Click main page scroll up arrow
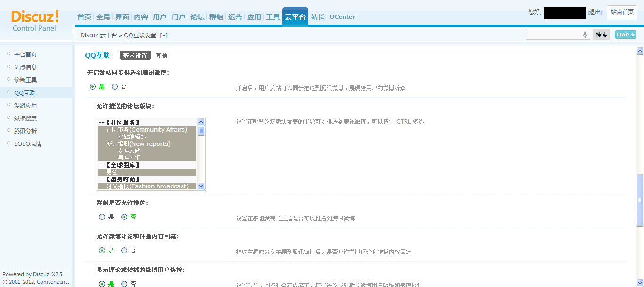Screen dimensions: 644x287 (x=640, y=51)
